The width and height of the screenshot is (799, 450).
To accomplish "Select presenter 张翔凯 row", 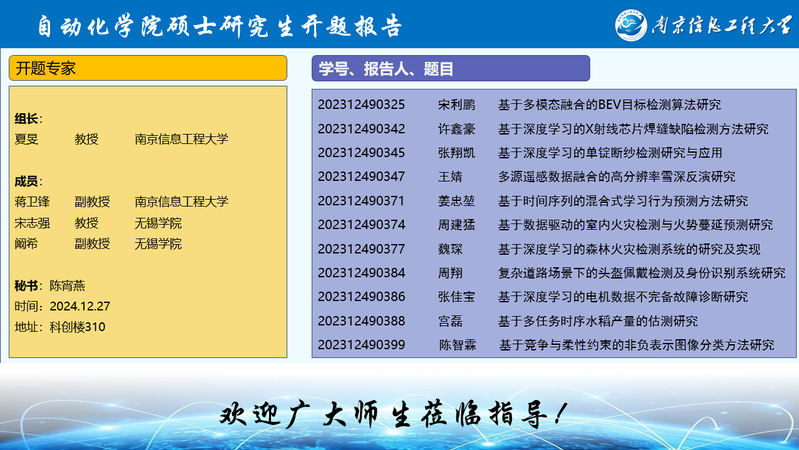I will (456, 152).
